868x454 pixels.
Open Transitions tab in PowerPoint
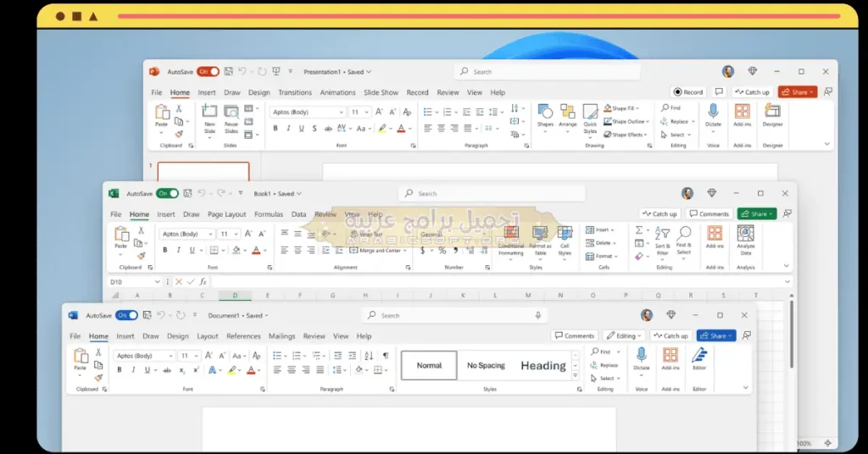click(x=295, y=92)
